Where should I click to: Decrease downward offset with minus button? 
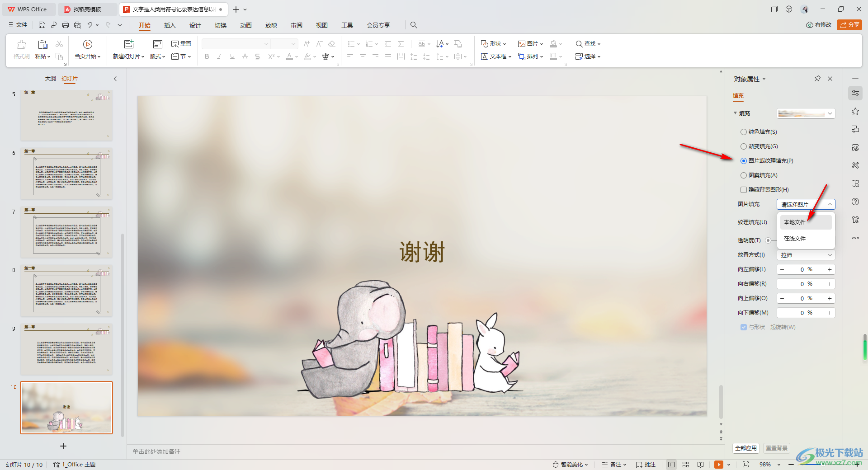[x=782, y=313]
